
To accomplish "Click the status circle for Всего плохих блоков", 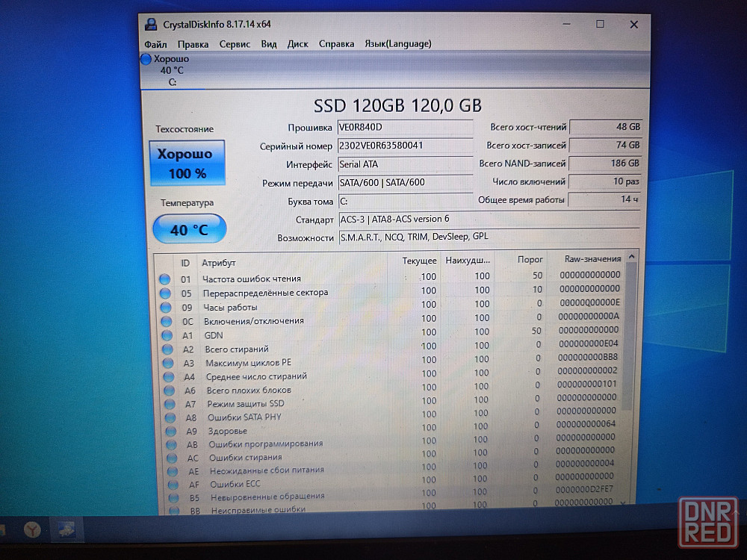I will coord(169,391).
